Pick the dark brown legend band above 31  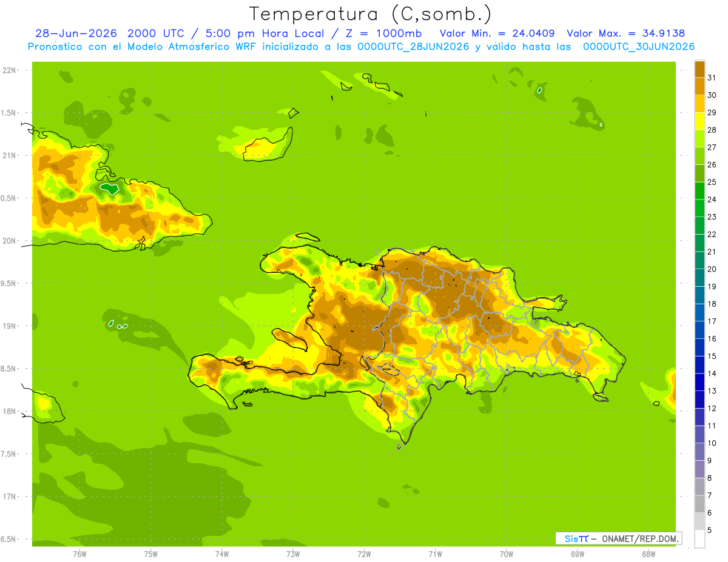pos(699,70)
